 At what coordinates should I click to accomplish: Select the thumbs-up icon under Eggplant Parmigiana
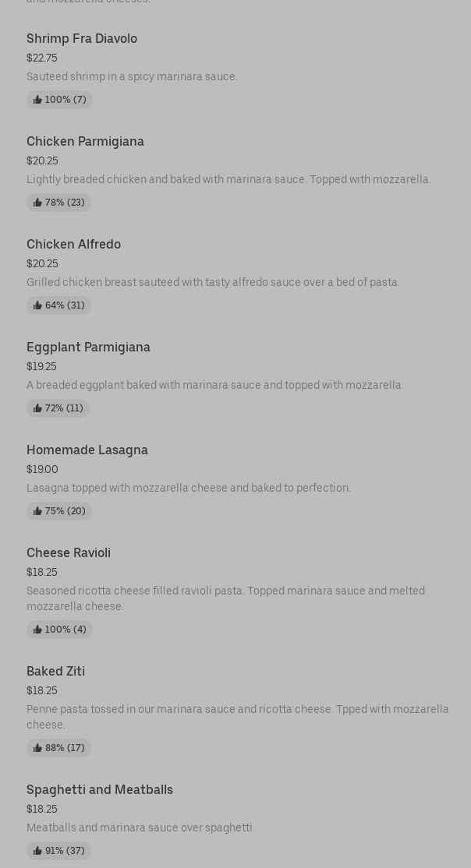(x=37, y=408)
